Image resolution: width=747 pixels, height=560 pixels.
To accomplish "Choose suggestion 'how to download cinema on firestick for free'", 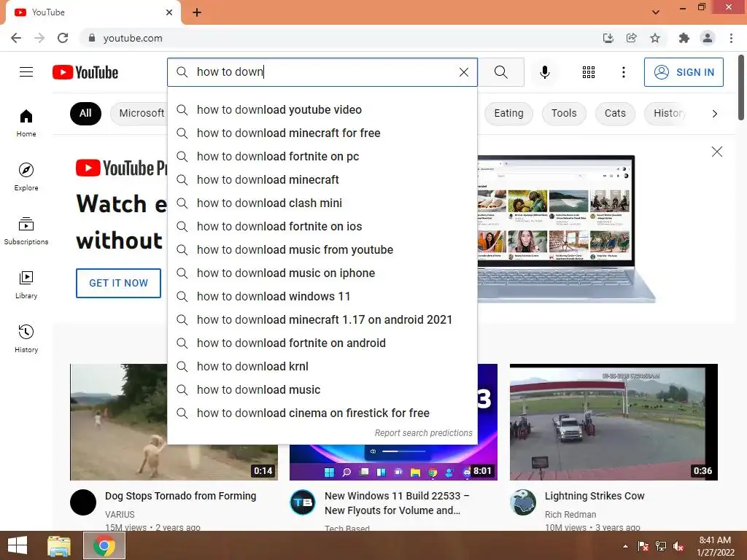I will 322,413.
